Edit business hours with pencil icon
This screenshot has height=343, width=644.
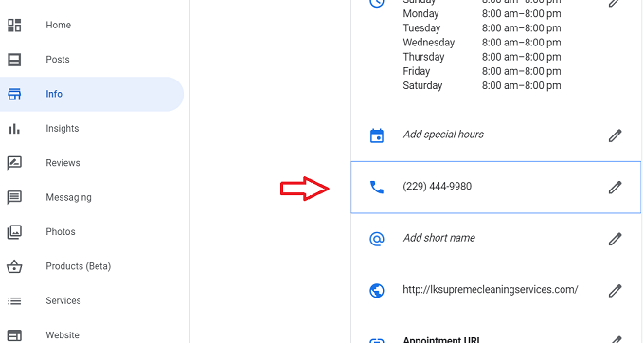(615, 3)
